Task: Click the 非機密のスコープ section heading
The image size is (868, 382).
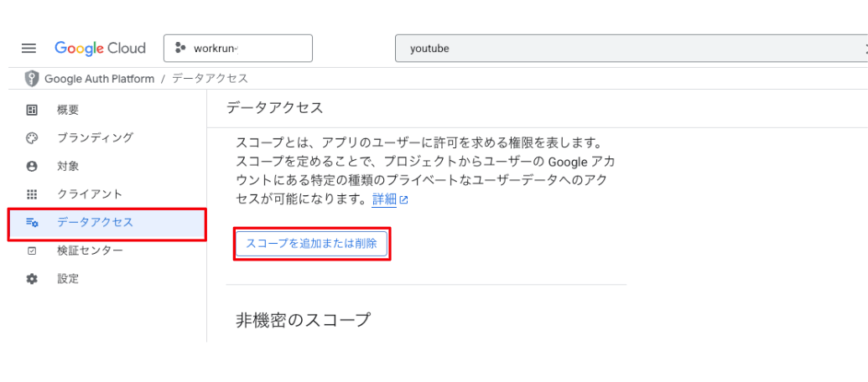Action: click(x=303, y=319)
